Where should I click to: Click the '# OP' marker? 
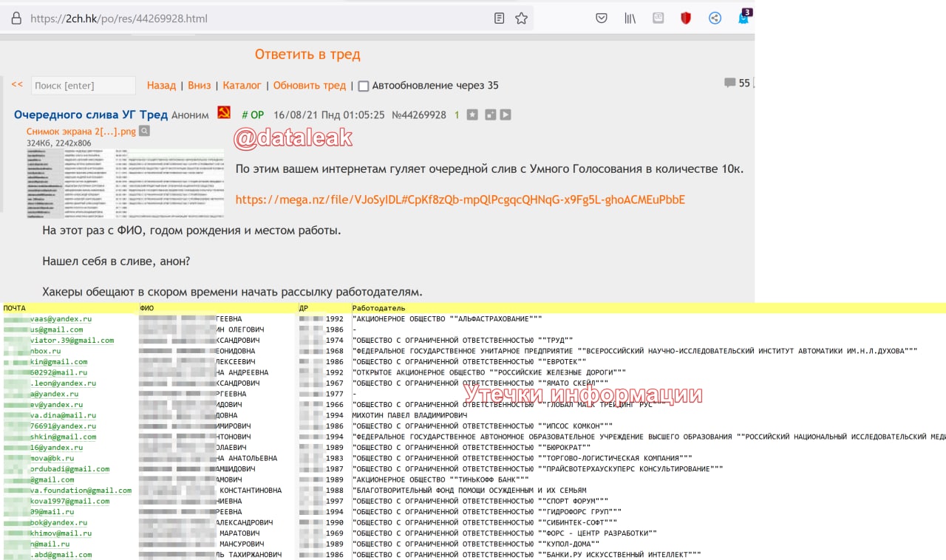tap(253, 115)
